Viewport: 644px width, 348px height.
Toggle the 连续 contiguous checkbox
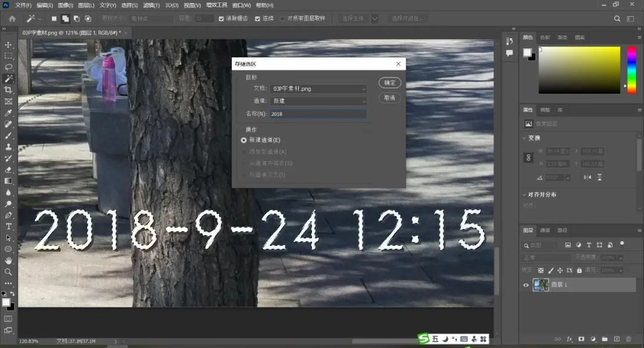(x=258, y=19)
